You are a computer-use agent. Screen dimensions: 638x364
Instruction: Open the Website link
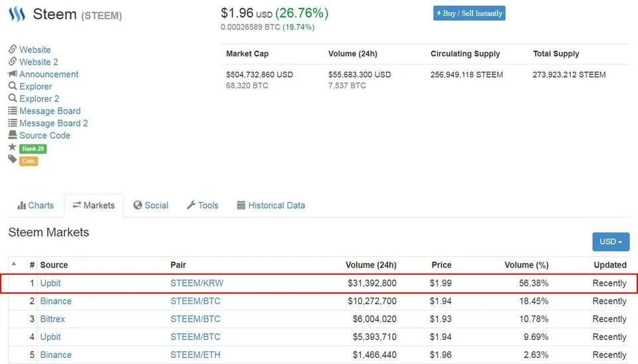[35, 50]
